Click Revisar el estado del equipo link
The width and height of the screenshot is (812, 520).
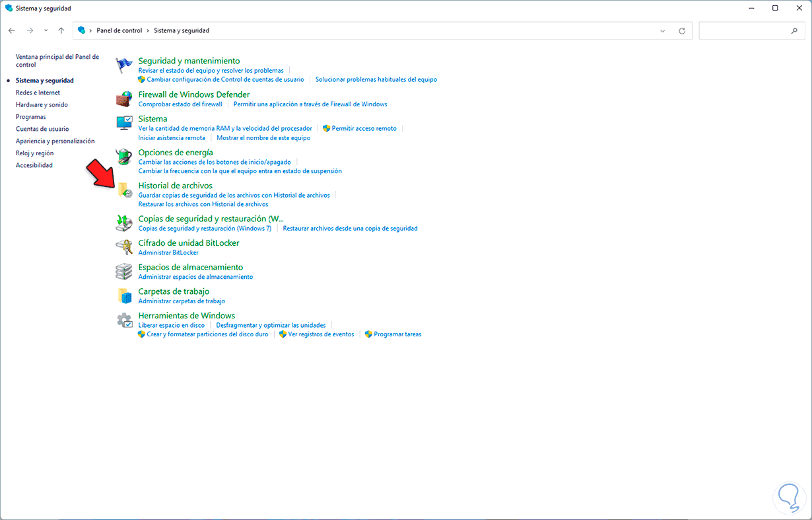211,70
